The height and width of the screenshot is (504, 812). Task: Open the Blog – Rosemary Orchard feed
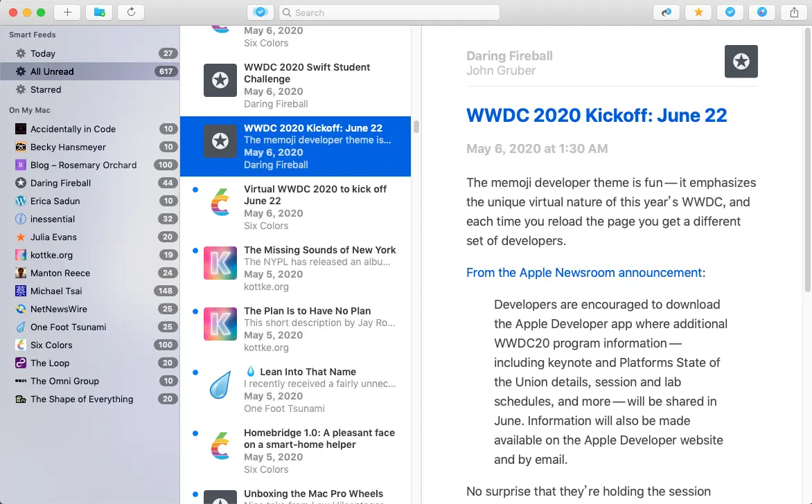click(90, 165)
